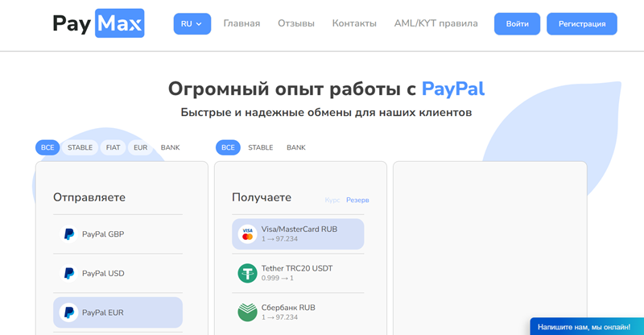This screenshot has width=644, height=335.
Task: Select STABLE filter in send column
Action: [80, 147]
